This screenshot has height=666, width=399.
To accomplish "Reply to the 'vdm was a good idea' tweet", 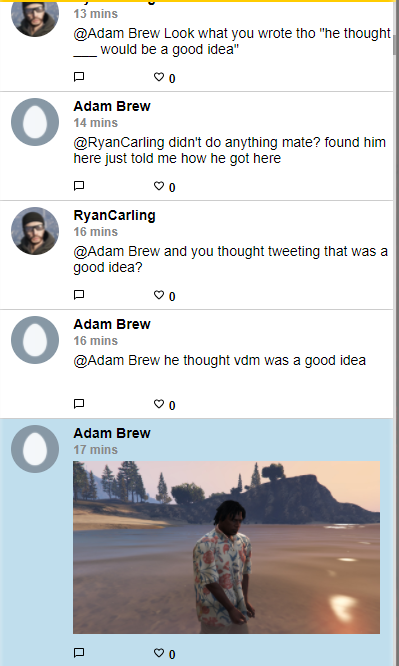I will (x=79, y=404).
